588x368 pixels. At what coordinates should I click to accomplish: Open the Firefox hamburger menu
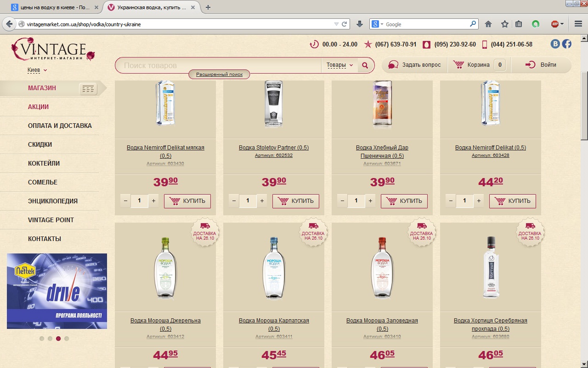coord(578,24)
